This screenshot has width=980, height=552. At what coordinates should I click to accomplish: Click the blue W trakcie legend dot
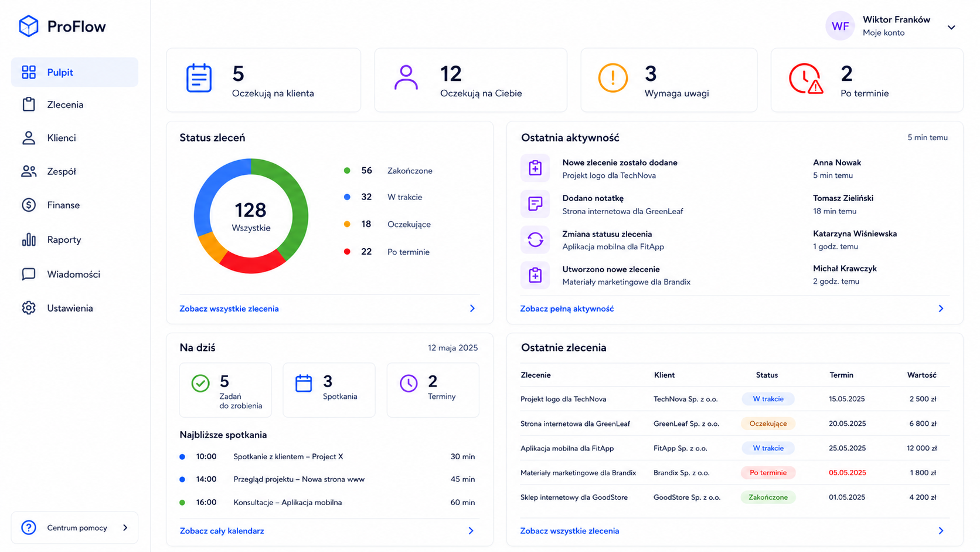pyautogui.click(x=347, y=197)
